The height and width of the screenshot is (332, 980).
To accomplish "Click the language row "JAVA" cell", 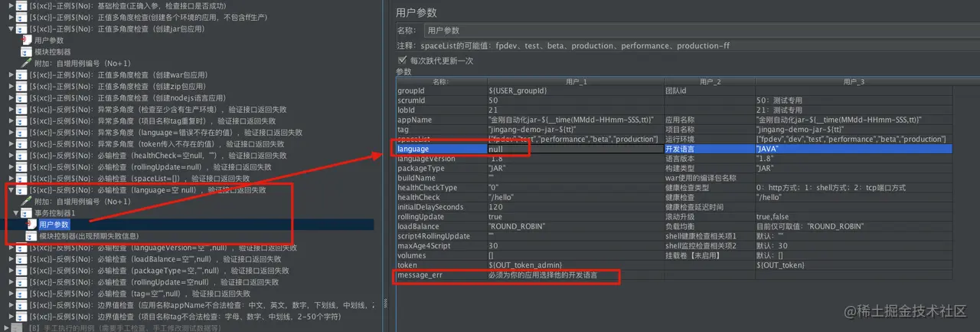I will 853,149.
